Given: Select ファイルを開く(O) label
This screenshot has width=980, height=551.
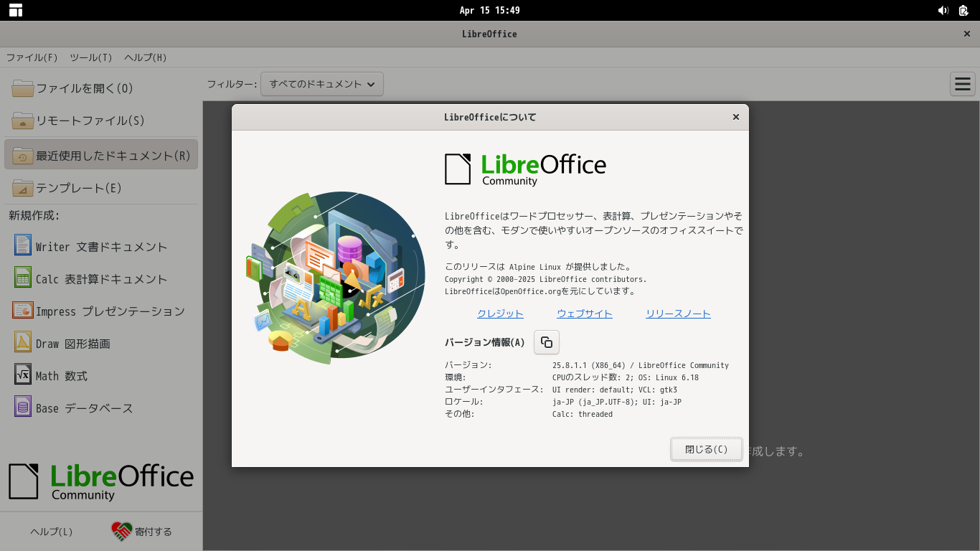Looking at the screenshot, I should coord(85,88).
